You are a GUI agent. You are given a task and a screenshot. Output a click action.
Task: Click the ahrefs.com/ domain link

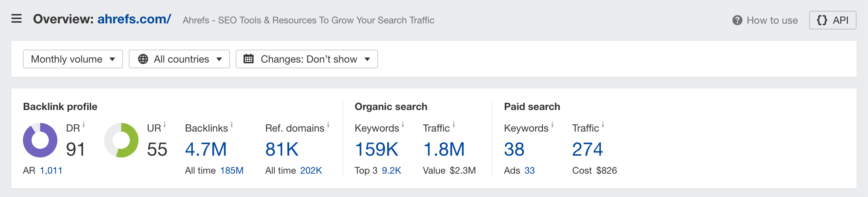134,19
